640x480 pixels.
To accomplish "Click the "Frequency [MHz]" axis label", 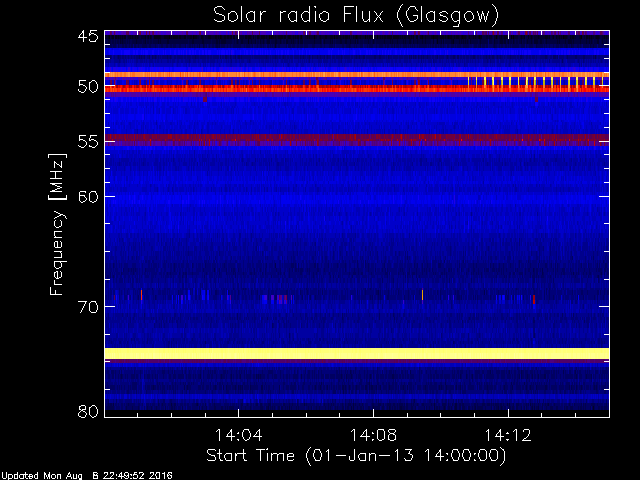I will pyautogui.click(x=57, y=224).
